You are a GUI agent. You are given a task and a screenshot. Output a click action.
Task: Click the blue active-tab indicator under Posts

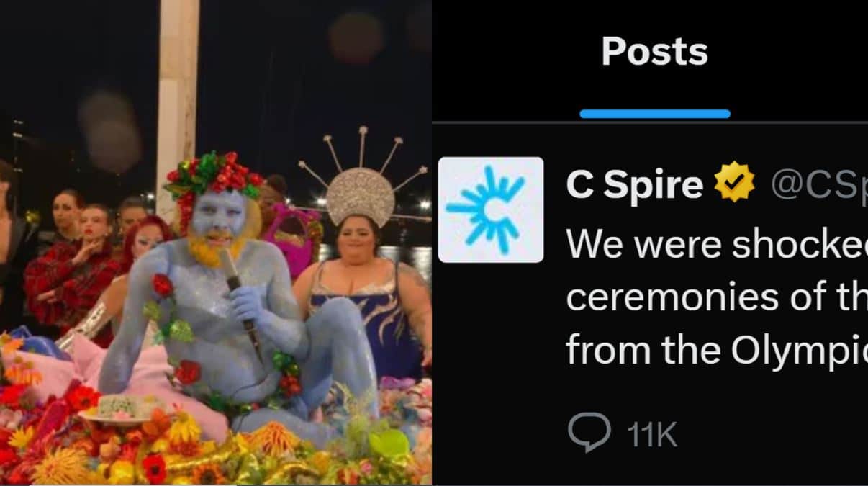tap(654, 114)
